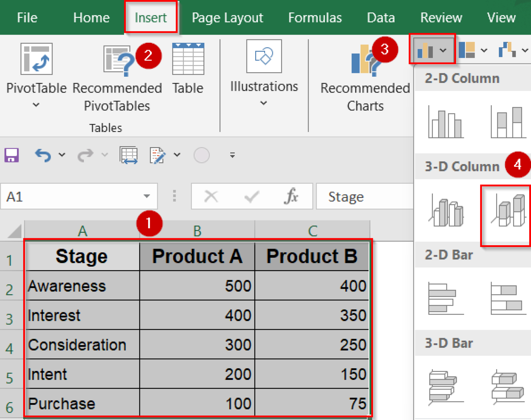Click the Cancel button on formula bar
The width and height of the screenshot is (531, 420).
click(211, 196)
